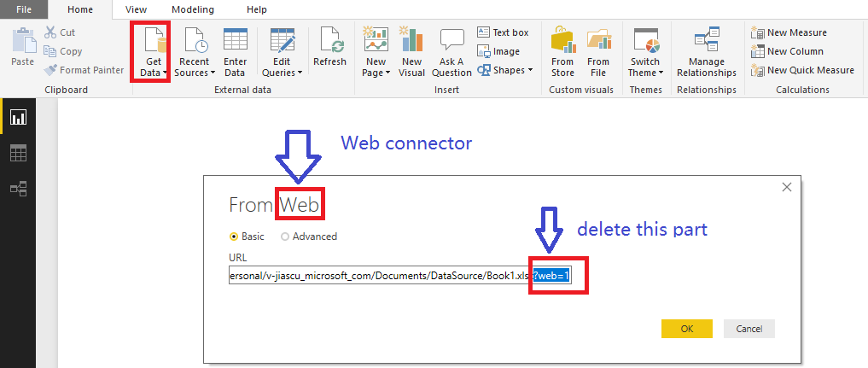The image size is (868, 368).
Task: Switch to Data view in sidebar
Action: [x=18, y=153]
